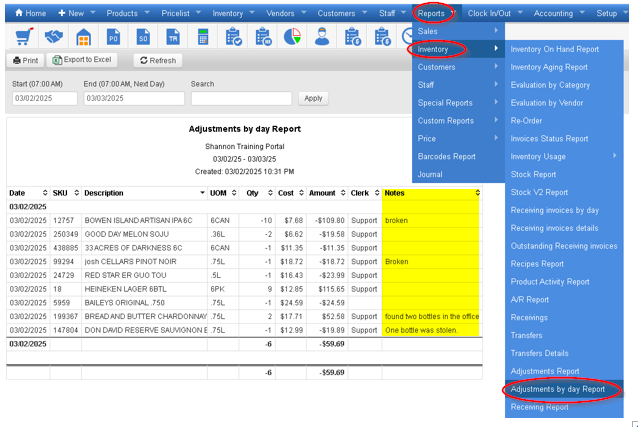Click the Export to Excel button

click(x=82, y=60)
